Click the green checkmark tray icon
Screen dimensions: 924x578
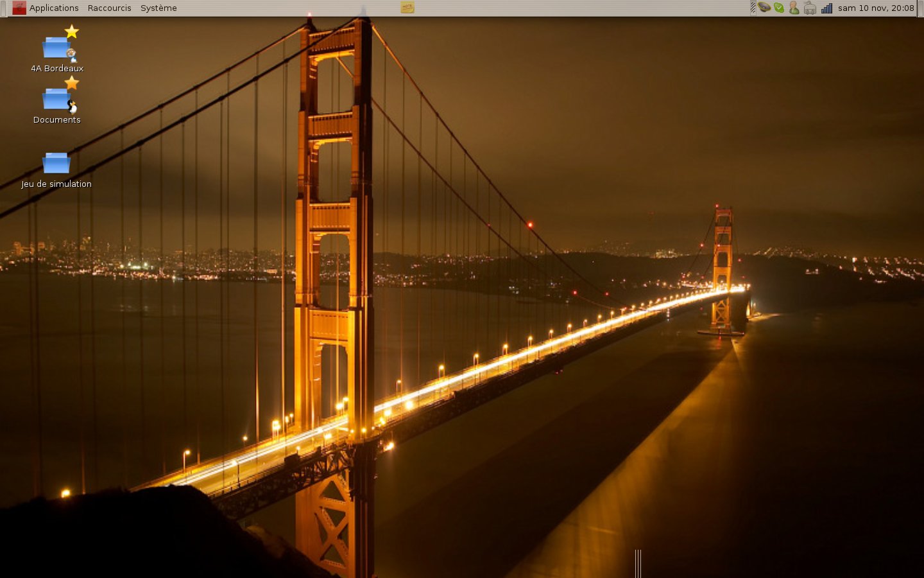[x=779, y=8]
